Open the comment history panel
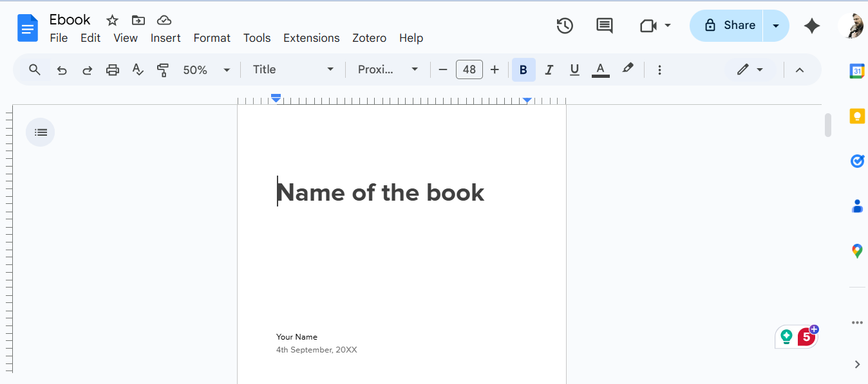The image size is (868, 384). (x=604, y=26)
